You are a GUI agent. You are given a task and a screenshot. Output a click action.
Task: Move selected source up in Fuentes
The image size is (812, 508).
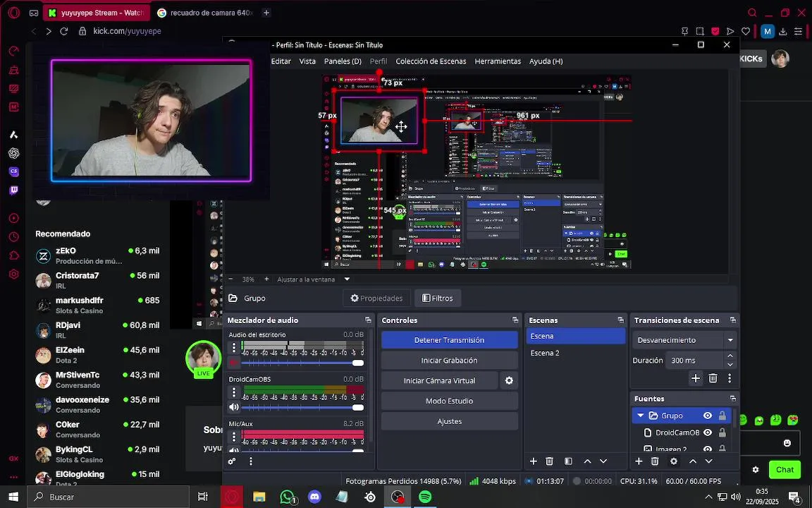click(693, 461)
